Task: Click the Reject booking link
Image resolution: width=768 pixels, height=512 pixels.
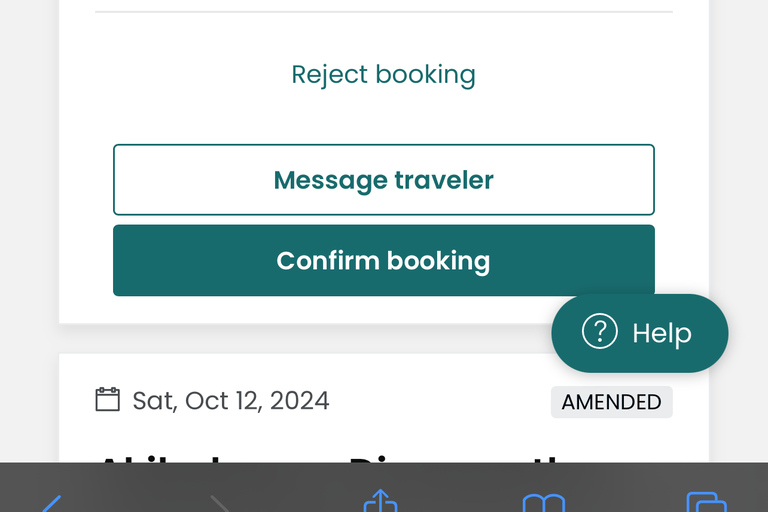Action: point(383,75)
